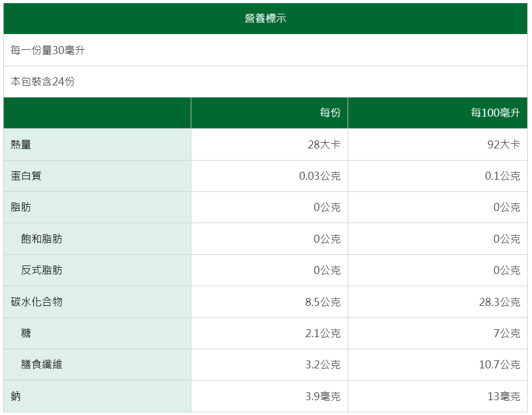Screen dimensions: 532x415
Task: Select the 熱量 row label
Action: coord(21,144)
